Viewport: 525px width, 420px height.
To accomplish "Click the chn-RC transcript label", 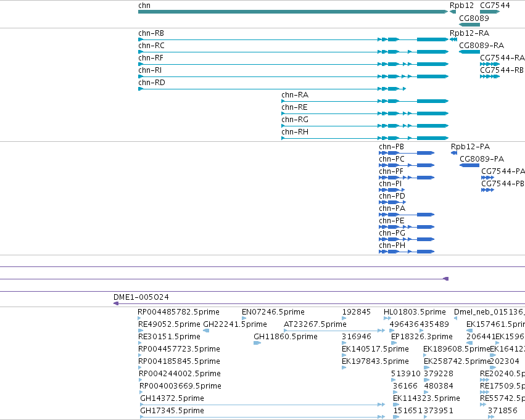I will 151,46.
